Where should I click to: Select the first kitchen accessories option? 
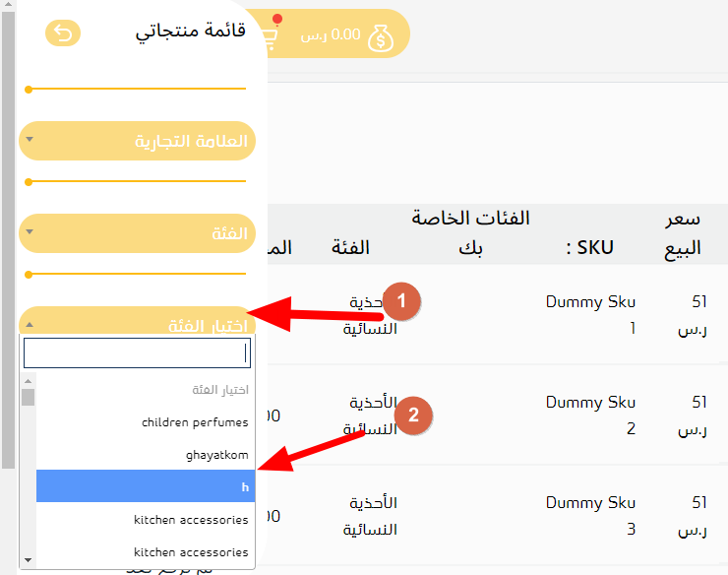point(146,519)
